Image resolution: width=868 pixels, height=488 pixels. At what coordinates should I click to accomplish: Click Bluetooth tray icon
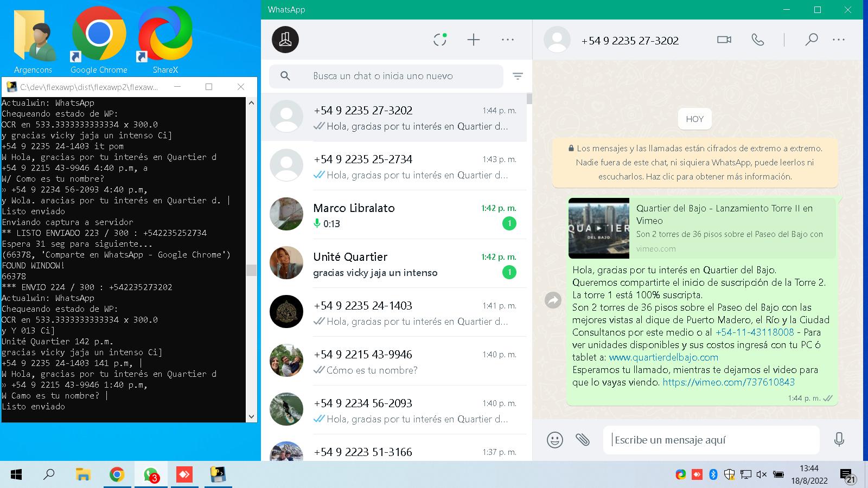coord(713,475)
